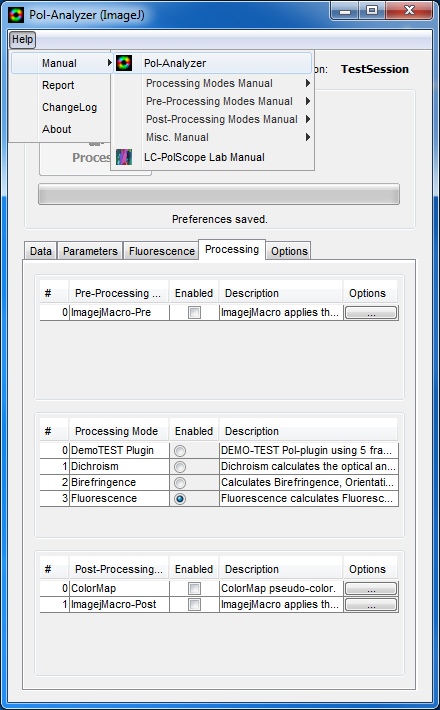Screen dimensions: 440x710
Task: Select the Dichroism radio button
Action: click(x=180, y=466)
